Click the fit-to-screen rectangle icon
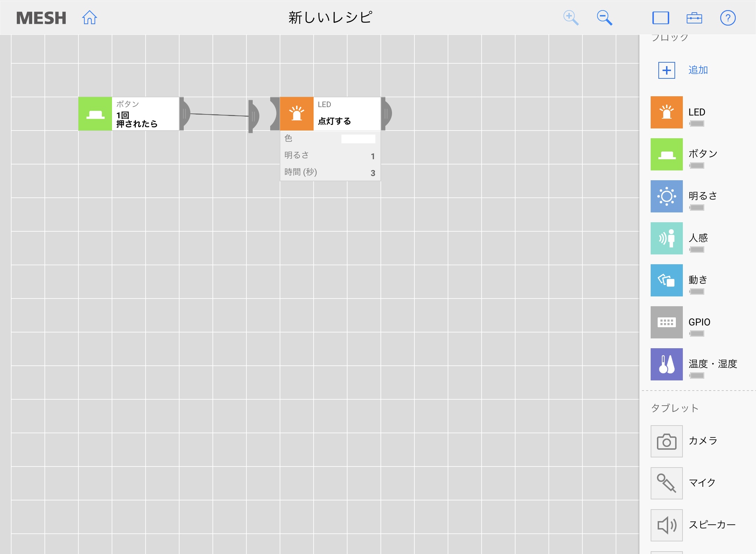The height and width of the screenshot is (554, 756). (660, 17)
